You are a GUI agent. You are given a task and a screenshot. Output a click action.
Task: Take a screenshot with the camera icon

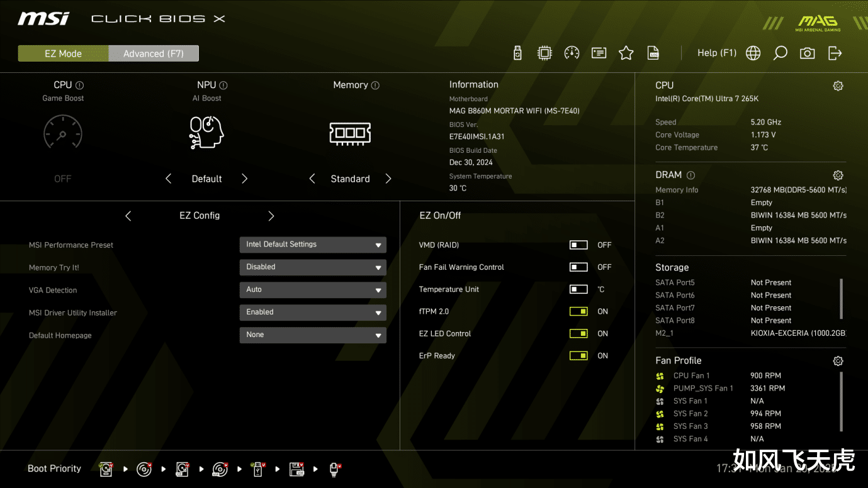tap(807, 53)
